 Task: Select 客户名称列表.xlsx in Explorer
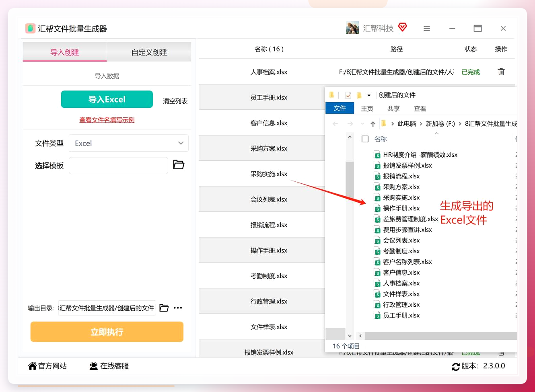[407, 262]
